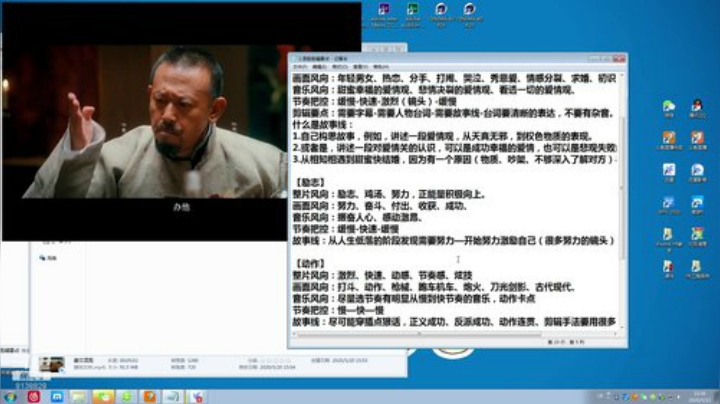Open Notepad's Help menu
This screenshot has width=720, height=404.
tap(381, 67)
